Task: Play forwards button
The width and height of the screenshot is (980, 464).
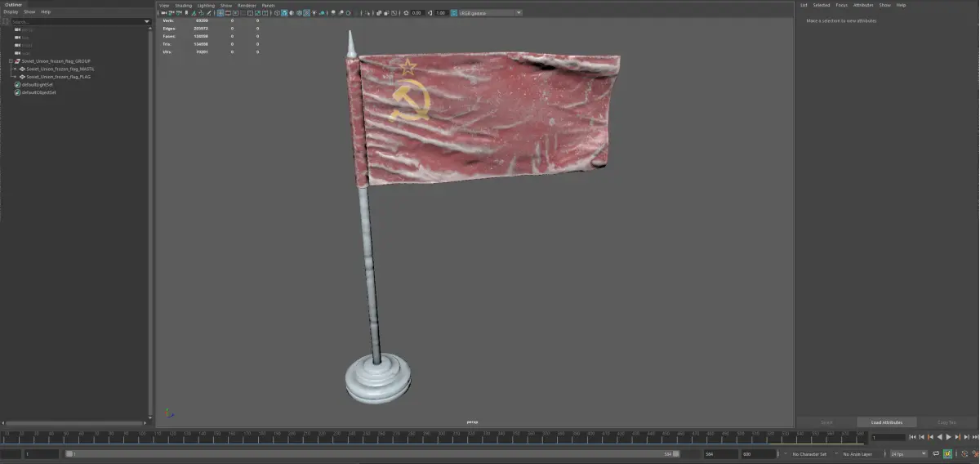Action: [948, 437]
